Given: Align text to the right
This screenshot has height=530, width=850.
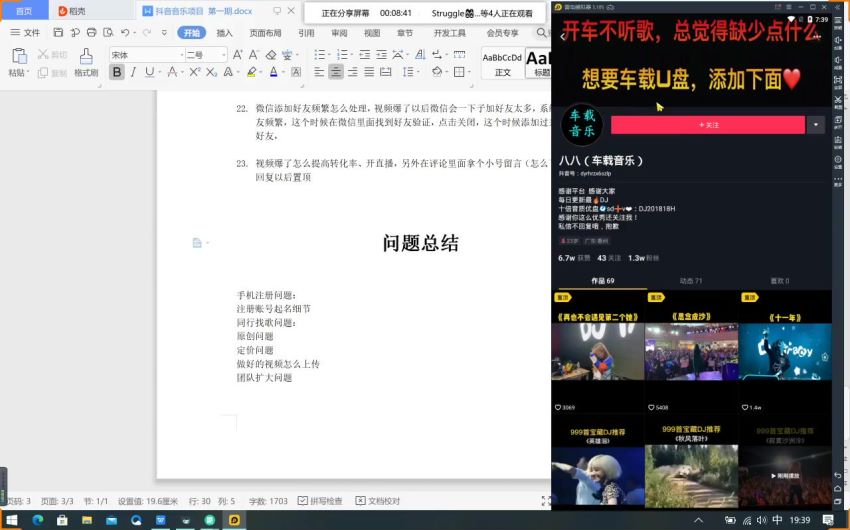Looking at the screenshot, I should coord(352,72).
